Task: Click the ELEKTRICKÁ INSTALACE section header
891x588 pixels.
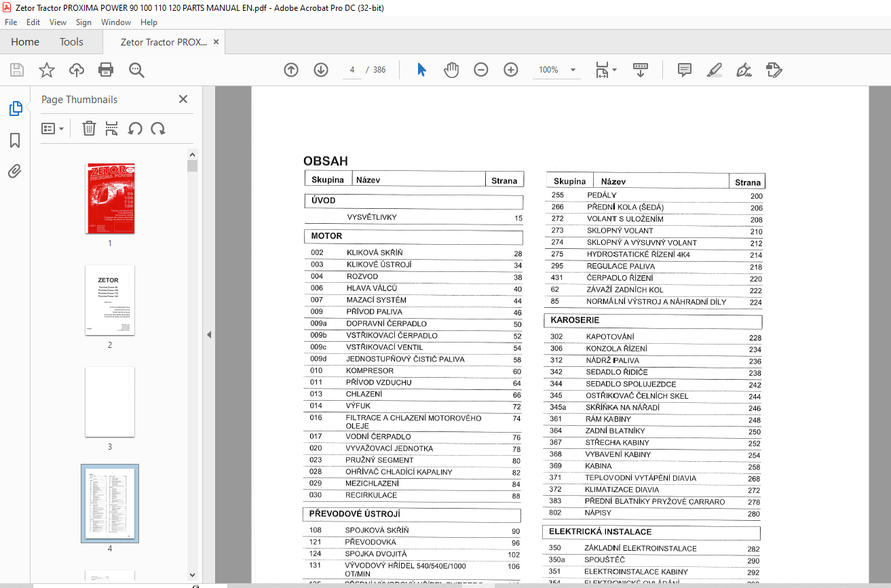Action: point(651,532)
